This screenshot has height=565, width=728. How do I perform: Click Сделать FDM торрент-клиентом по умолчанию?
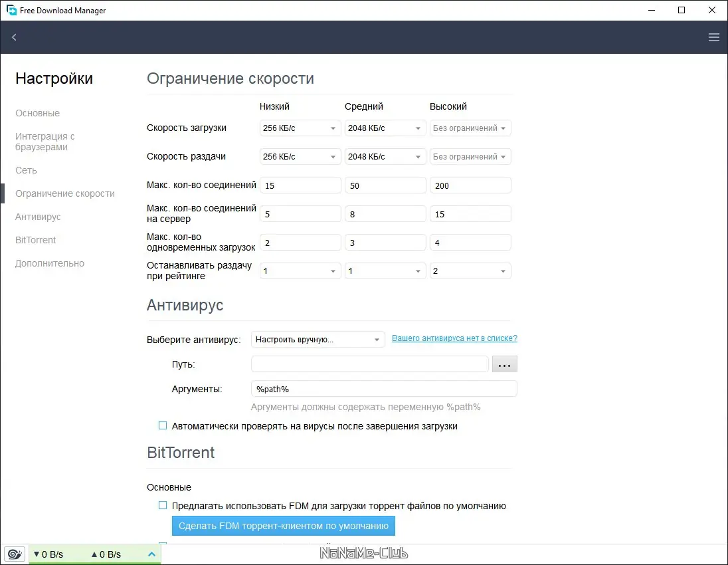pos(283,526)
